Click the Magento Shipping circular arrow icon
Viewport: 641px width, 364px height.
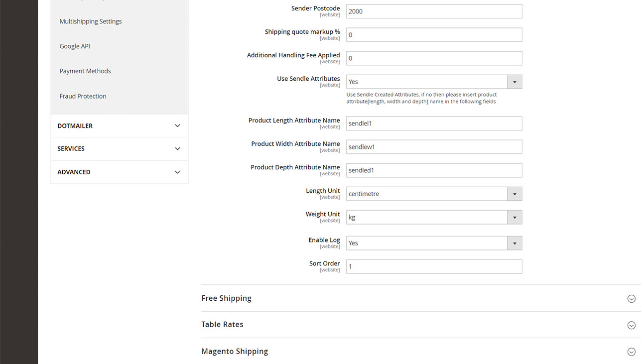click(631, 352)
